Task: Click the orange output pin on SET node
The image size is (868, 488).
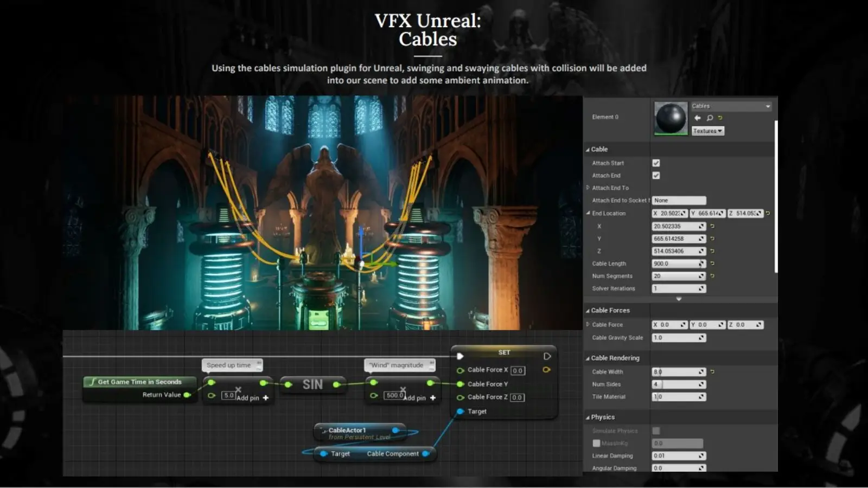Action: click(x=546, y=370)
